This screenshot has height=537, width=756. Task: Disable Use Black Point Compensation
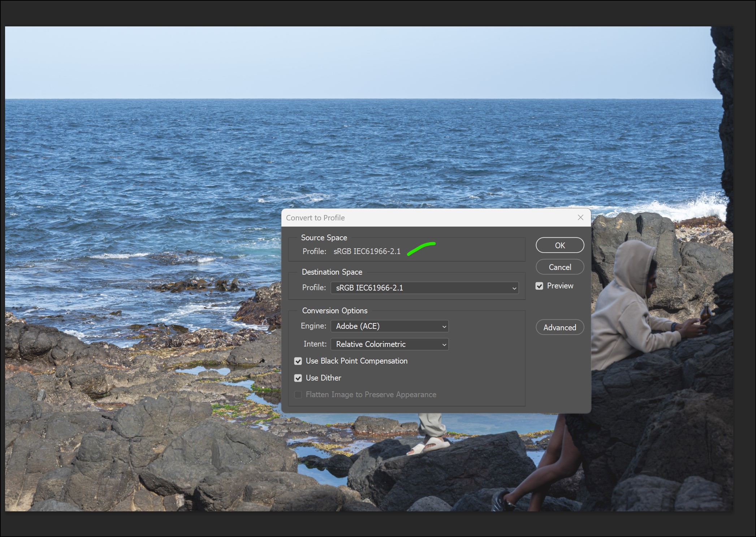tap(298, 361)
